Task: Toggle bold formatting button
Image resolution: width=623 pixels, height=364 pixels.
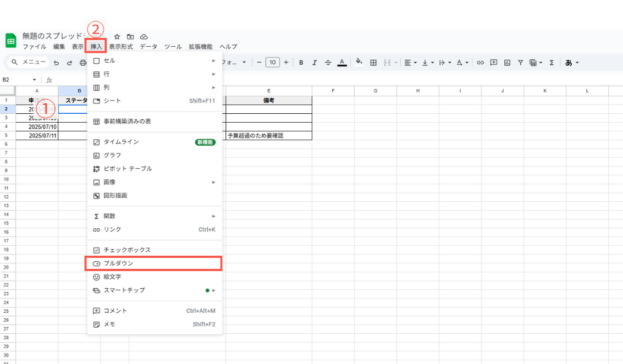Action: click(x=301, y=62)
